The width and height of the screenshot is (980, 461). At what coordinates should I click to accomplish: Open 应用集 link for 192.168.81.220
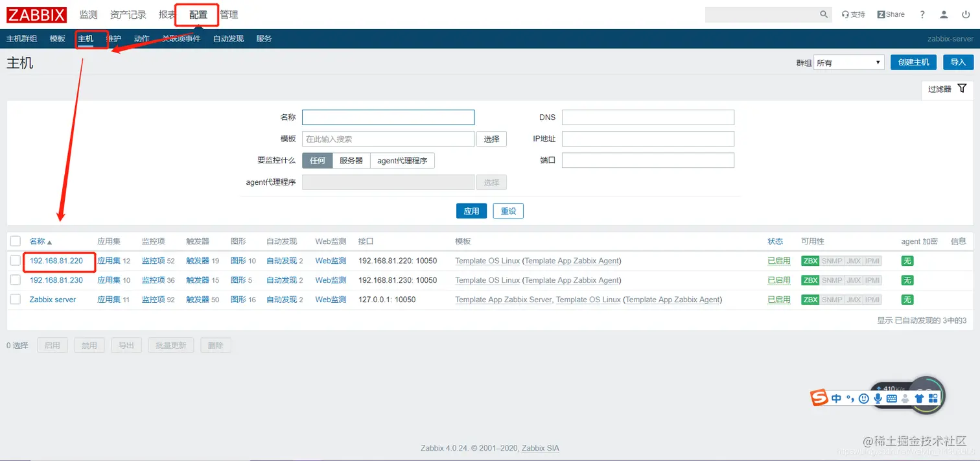[x=109, y=261]
